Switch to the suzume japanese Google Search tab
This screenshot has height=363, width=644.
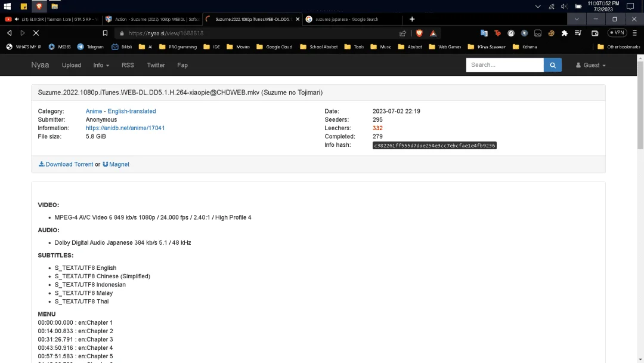tap(352, 19)
